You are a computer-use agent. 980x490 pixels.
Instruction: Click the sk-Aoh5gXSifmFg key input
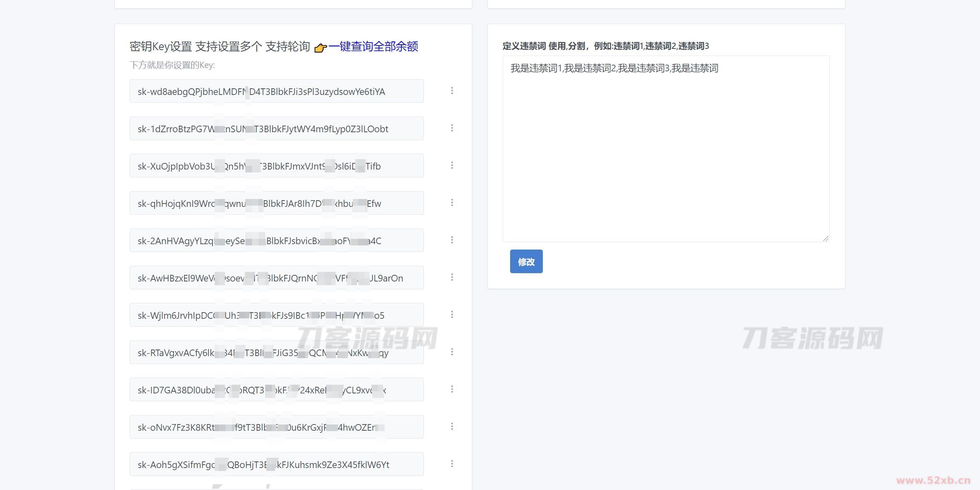[276, 464]
